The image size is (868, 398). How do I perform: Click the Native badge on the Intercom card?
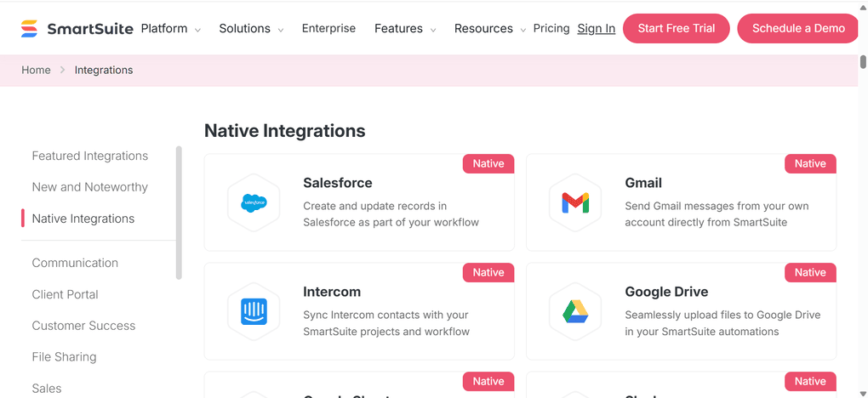[488, 272]
